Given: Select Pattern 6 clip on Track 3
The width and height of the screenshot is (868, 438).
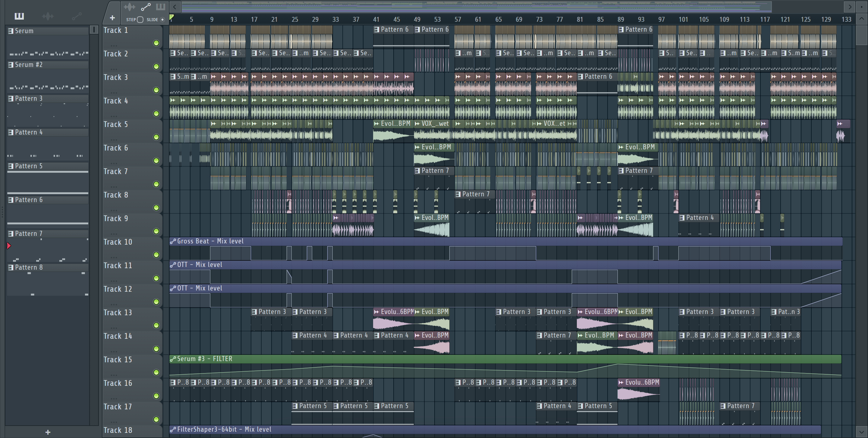Looking at the screenshot, I should click(597, 84).
